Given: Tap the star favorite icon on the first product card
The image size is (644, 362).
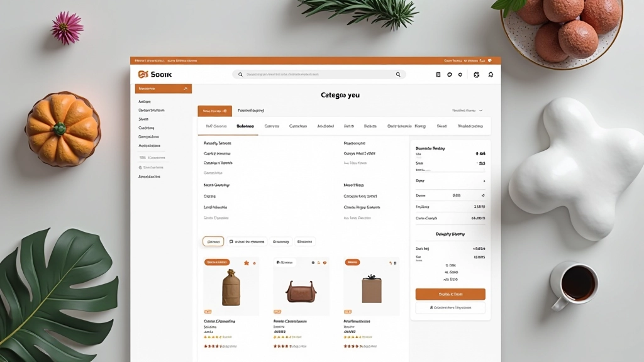Looking at the screenshot, I should (x=247, y=263).
